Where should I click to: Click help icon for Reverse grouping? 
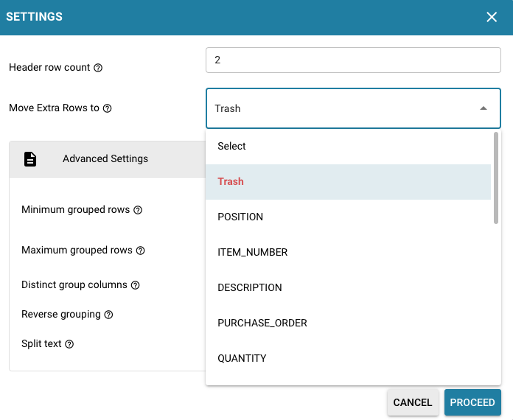point(108,315)
